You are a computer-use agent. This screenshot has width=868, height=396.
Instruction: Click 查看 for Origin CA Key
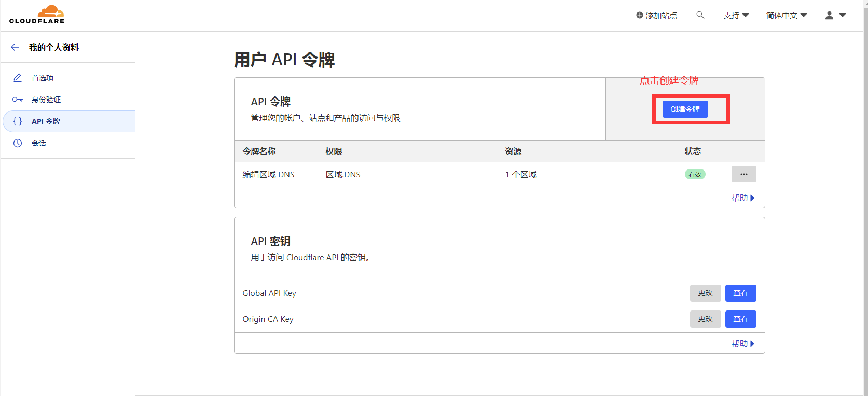[x=740, y=319]
